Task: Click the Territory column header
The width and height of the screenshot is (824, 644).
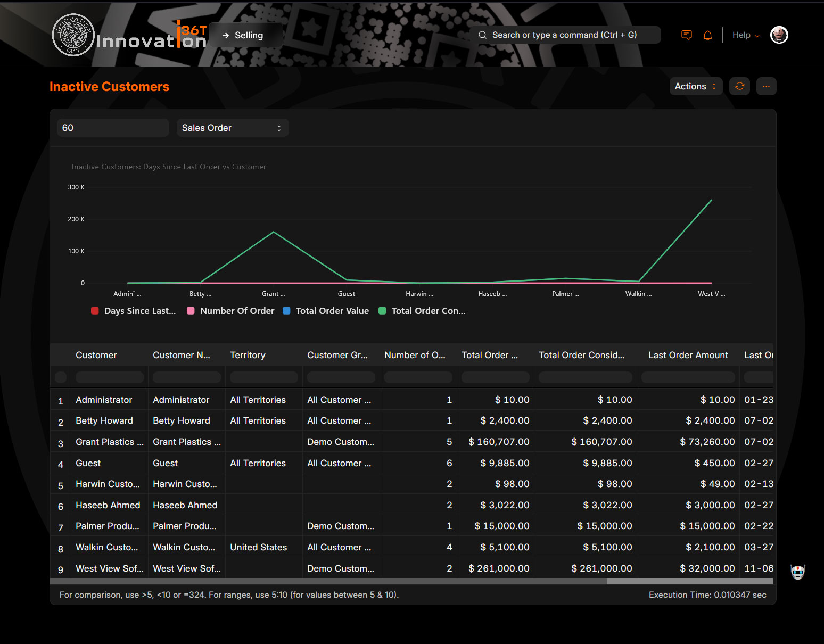Action: (x=248, y=355)
